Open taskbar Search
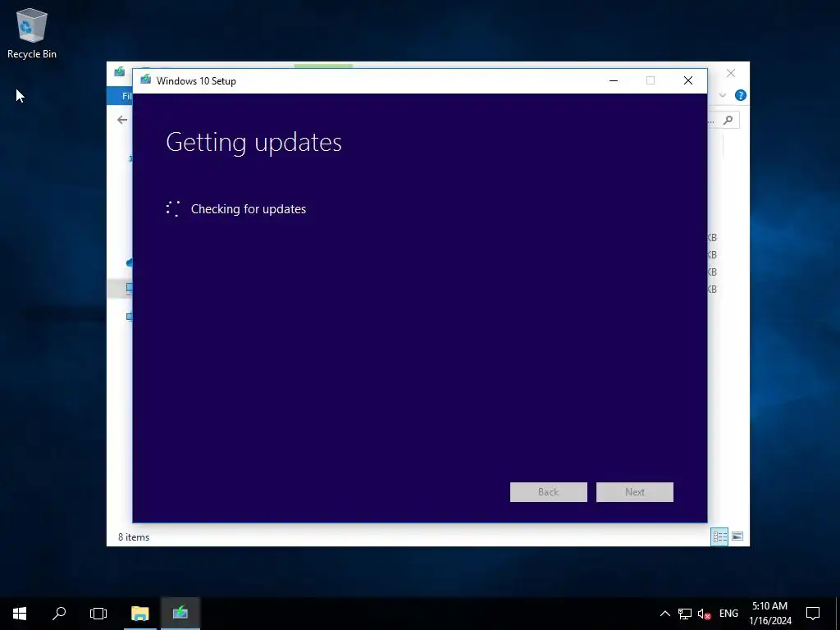840x630 pixels. pos(59,614)
